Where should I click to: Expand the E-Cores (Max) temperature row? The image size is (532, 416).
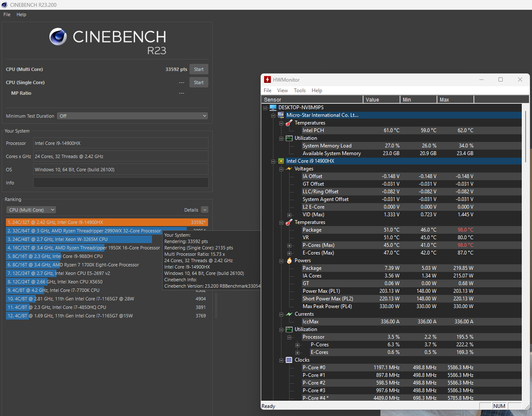tap(290, 253)
